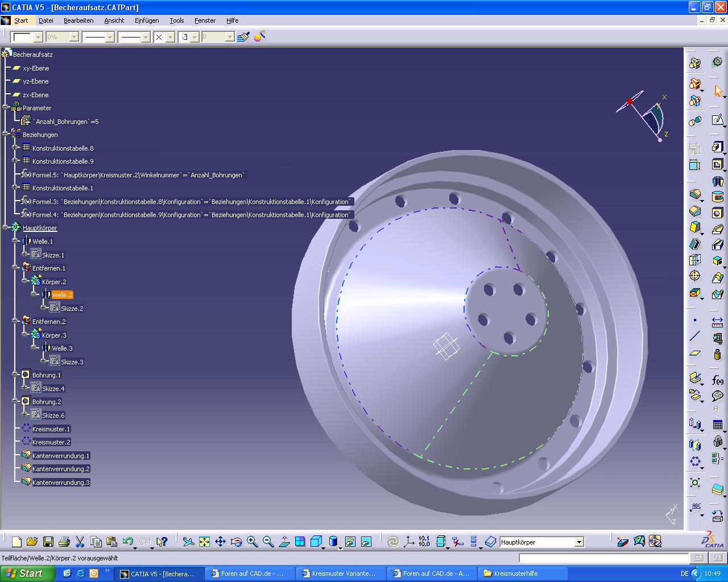728x582 pixels.
Task: Open the Fenster menu
Action: (205, 20)
